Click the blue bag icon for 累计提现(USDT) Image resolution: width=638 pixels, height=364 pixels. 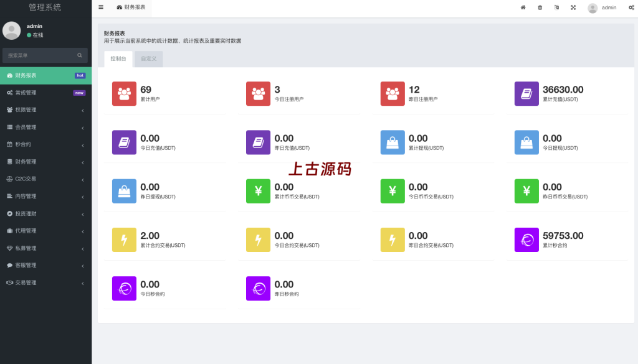[393, 142]
